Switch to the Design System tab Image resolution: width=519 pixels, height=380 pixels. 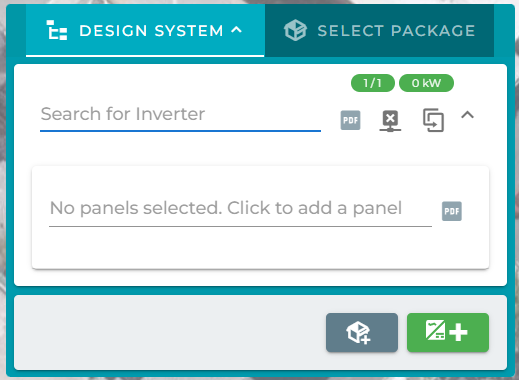[145, 30]
